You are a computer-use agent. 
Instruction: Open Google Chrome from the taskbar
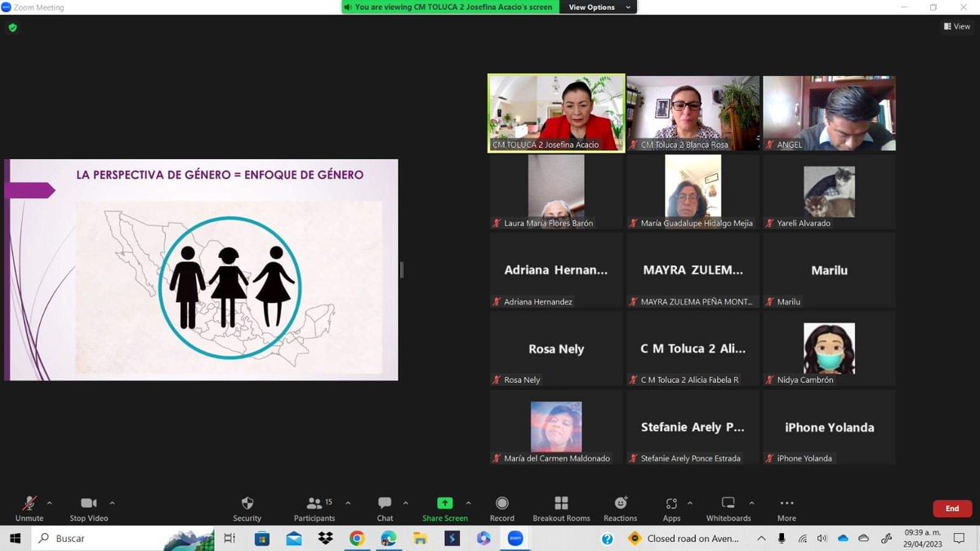(x=357, y=539)
